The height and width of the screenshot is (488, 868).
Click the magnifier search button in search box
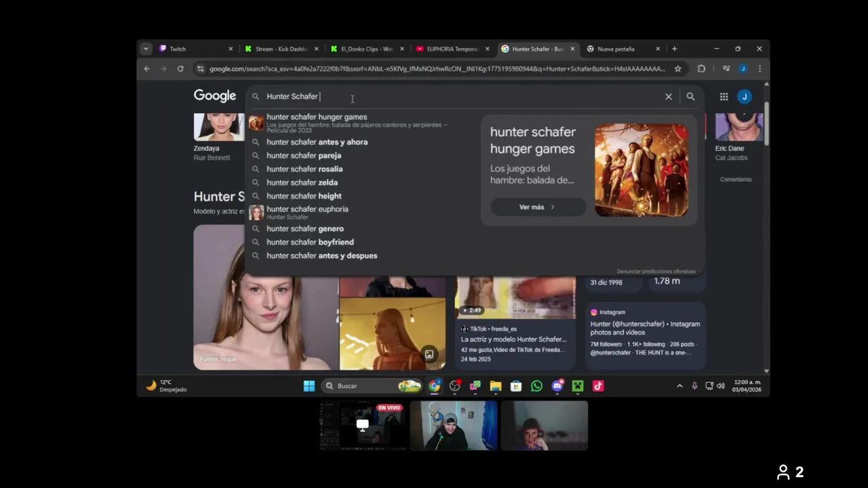click(690, 96)
